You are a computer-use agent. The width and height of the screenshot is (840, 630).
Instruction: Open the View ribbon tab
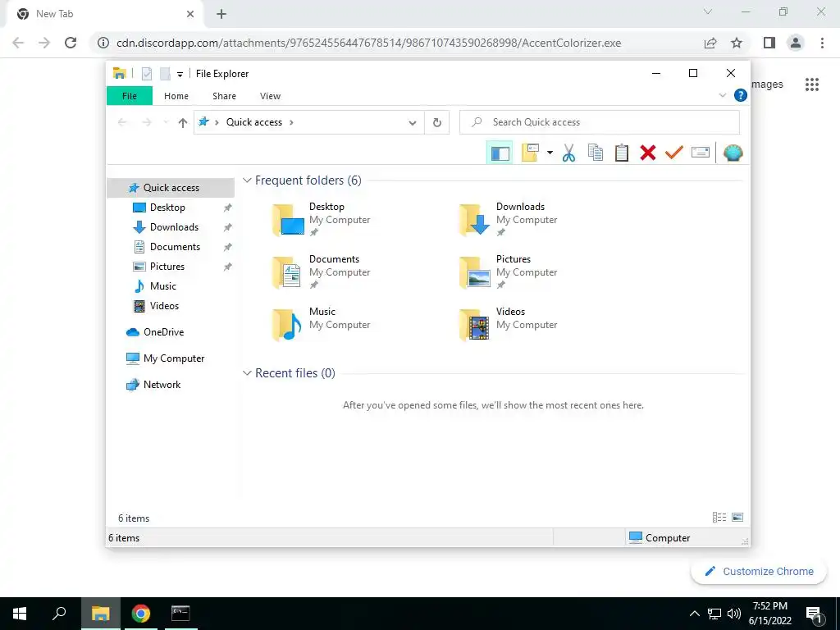point(270,96)
